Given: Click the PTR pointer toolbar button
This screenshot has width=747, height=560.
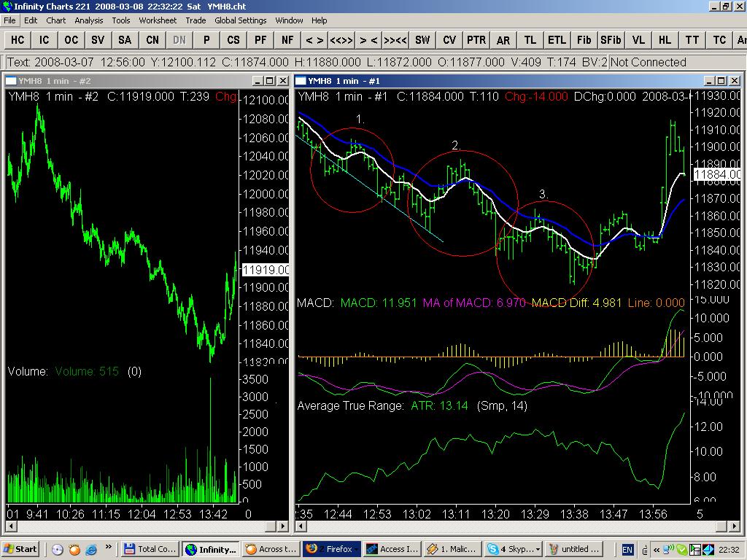Looking at the screenshot, I should tap(476, 40).
